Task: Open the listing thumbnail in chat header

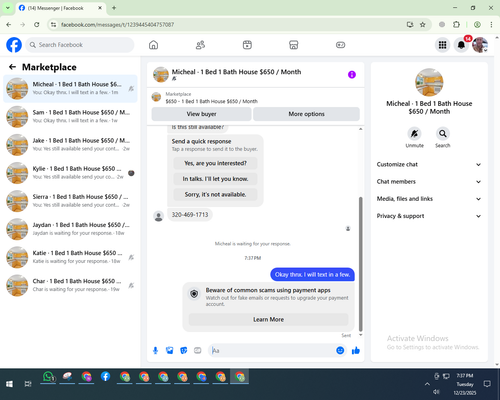Action: pyautogui.click(x=161, y=74)
